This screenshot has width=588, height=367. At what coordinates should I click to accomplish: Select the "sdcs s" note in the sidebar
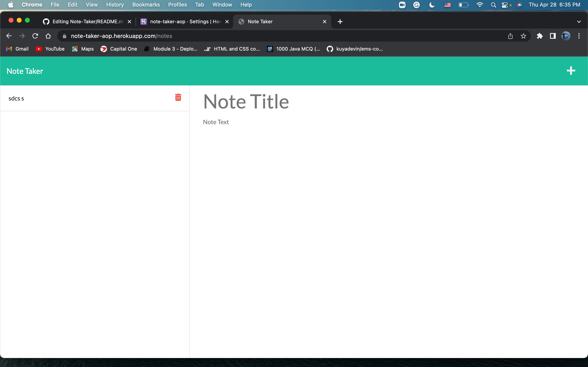(x=73, y=98)
